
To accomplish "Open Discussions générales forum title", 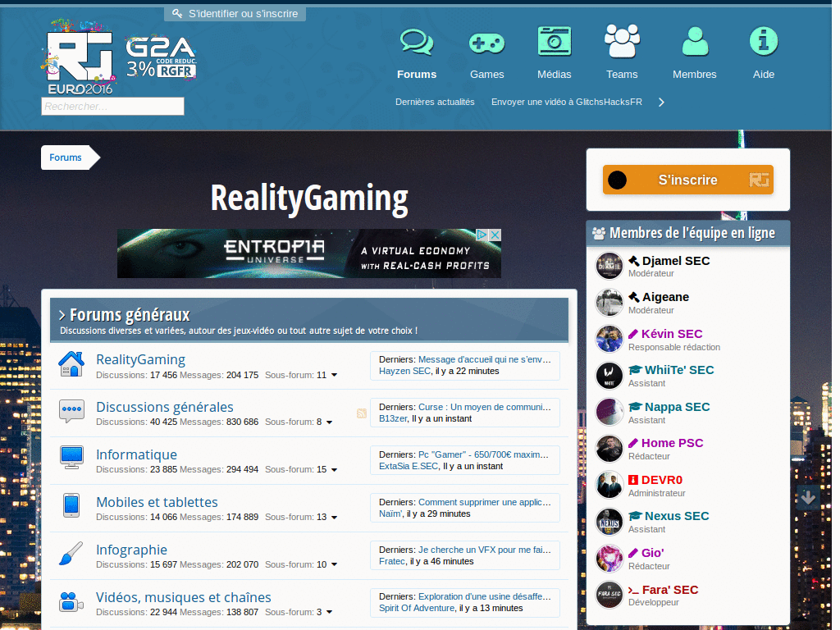I will point(165,407).
